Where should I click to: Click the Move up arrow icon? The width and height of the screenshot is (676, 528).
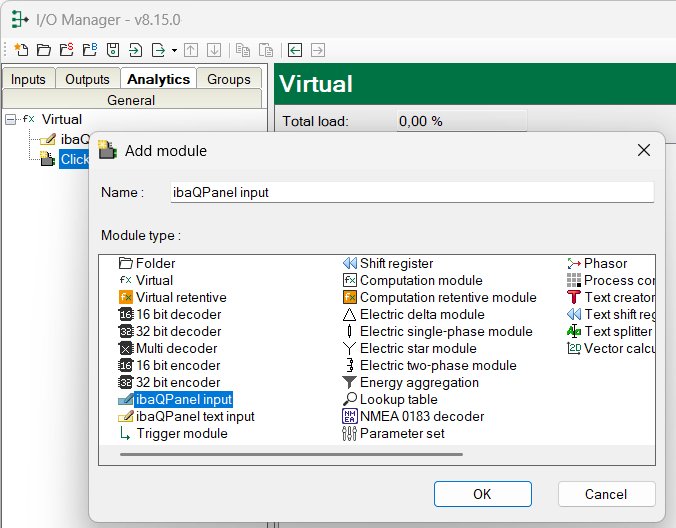pos(191,50)
